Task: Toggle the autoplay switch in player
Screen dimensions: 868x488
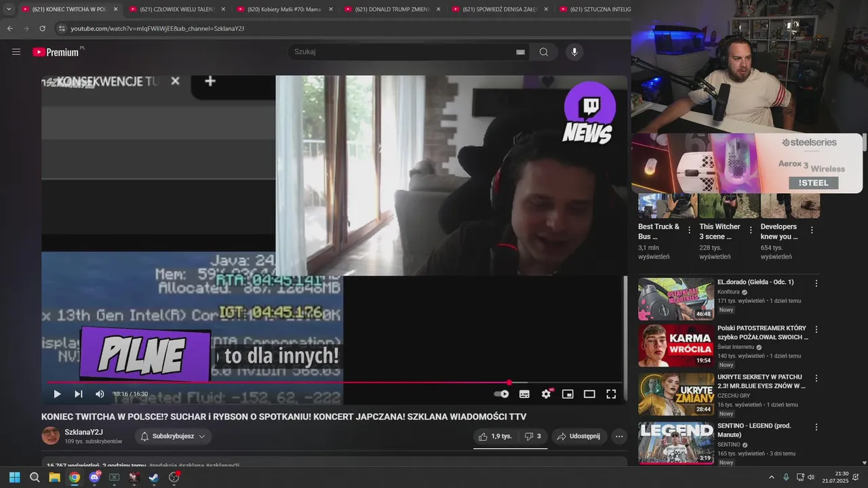Action: 501,394
